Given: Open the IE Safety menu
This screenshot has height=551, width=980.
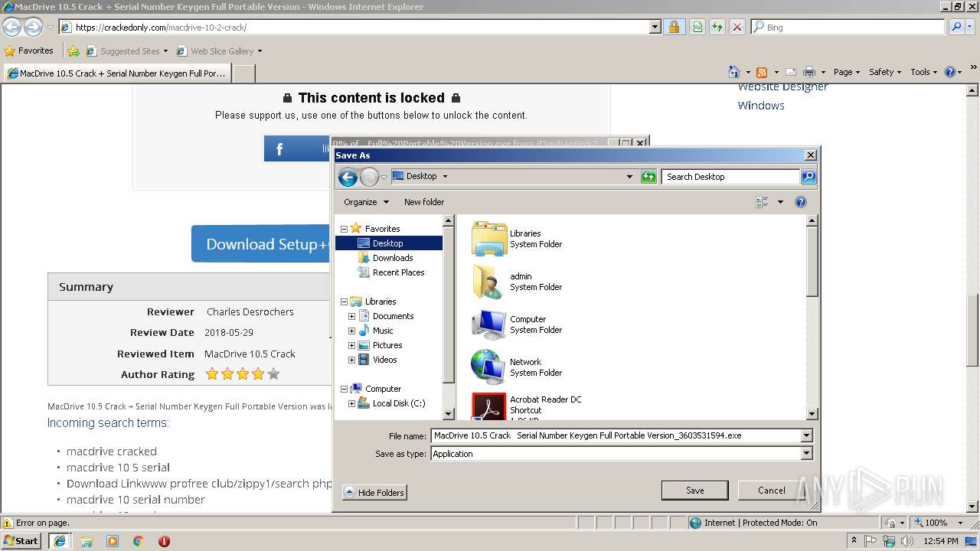Looking at the screenshot, I should pyautogui.click(x=886, y=72).
